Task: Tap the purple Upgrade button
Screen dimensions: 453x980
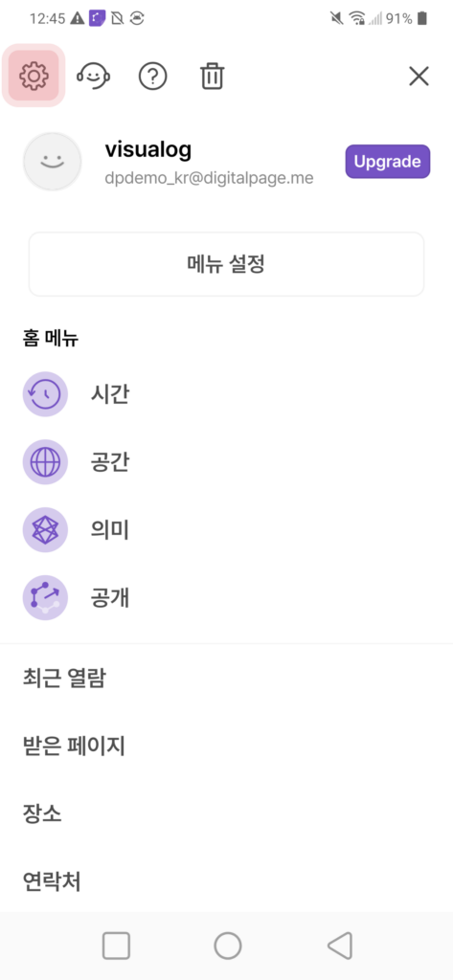Action: 387,161
